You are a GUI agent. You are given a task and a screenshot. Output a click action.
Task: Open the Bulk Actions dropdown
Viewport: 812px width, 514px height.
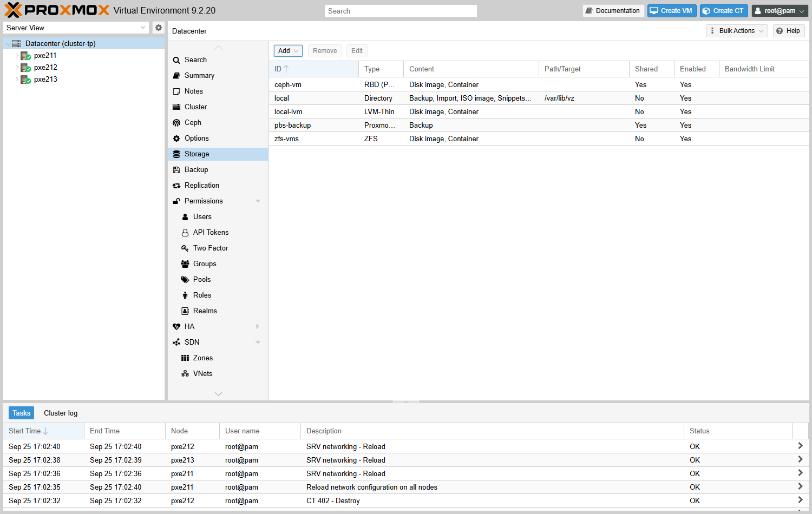click(x=737, y=31)
